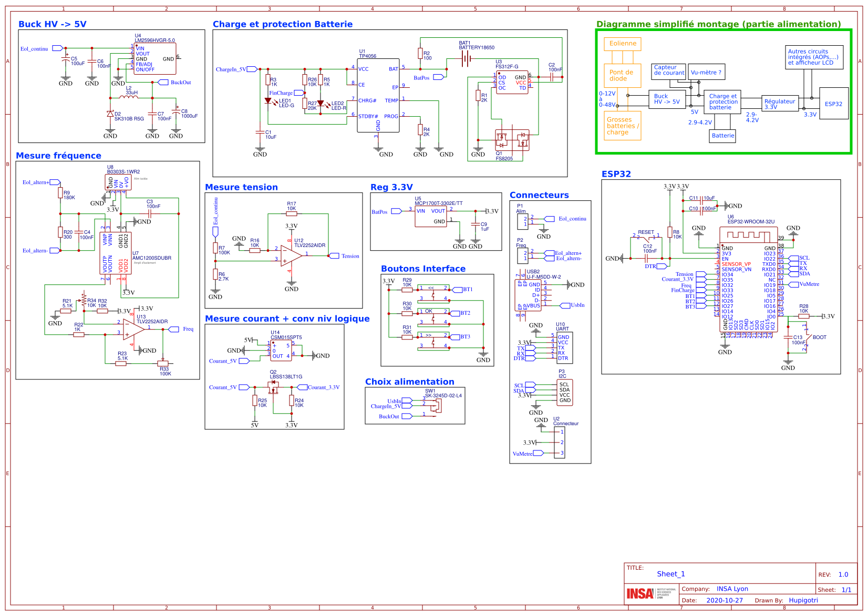The height and width of the screenshot is (616, 868).
Task: Click the BuckOut net label
Action: [174, 83]
